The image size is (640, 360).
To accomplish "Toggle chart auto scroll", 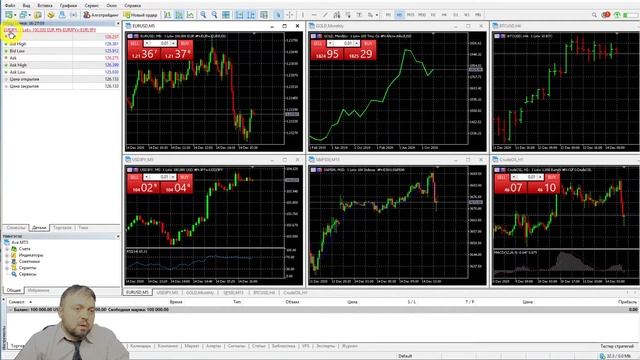I will click(240, 15).
